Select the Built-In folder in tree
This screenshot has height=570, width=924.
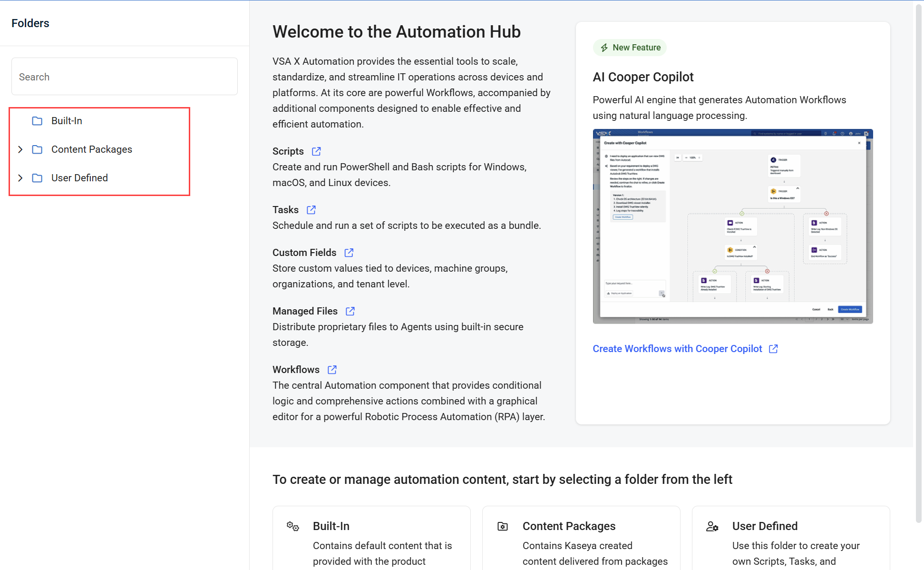click(67, 121)
